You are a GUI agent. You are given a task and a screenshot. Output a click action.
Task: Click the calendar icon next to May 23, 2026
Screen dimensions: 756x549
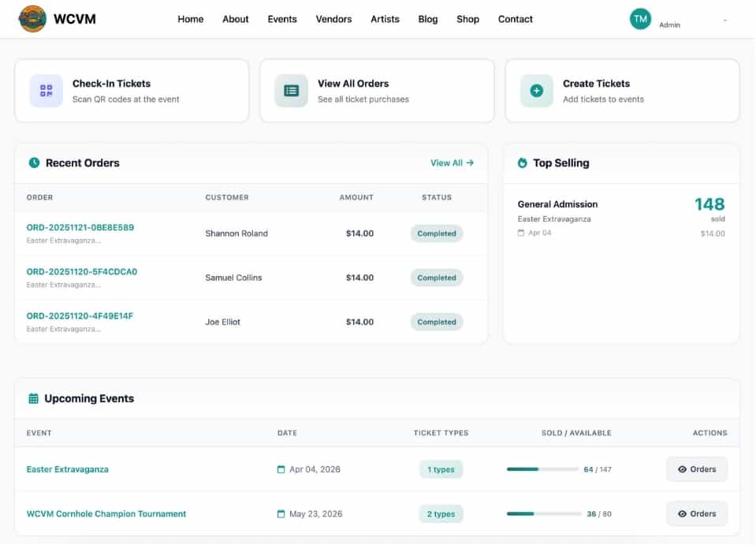tap(281, 514)
